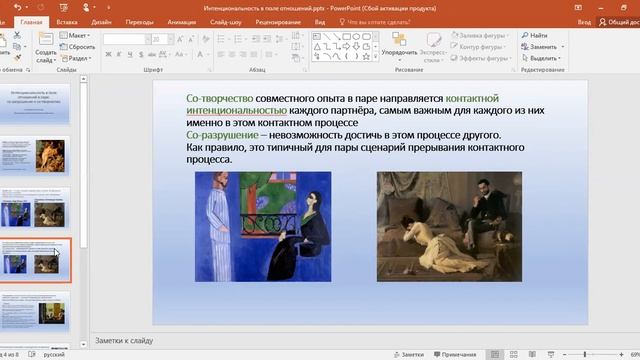The width and height of the screenshot is (640, 360).
Task: Click the Format Painter brush icon
Action: (17, 58)
